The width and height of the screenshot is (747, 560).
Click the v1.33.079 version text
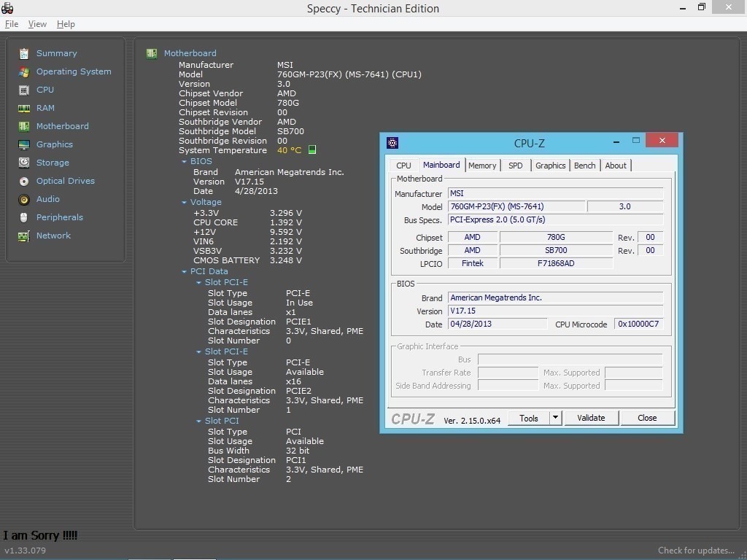coord(26,551)
